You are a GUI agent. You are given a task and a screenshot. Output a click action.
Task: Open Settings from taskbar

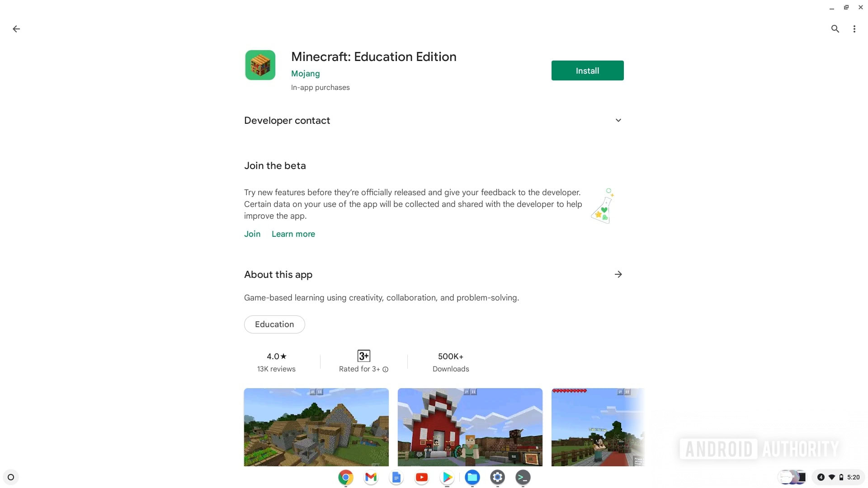pyautogui.click(x=497, y=477)
